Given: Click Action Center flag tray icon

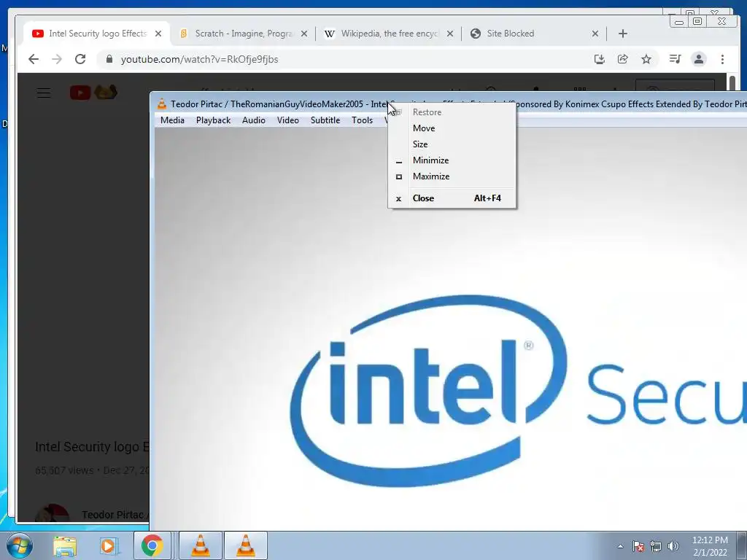Looking at the screenshot, I should 638,546.
